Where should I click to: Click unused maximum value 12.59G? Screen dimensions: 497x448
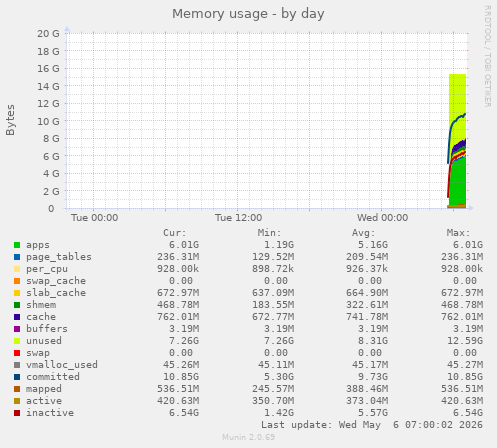(x=465, y=341)
